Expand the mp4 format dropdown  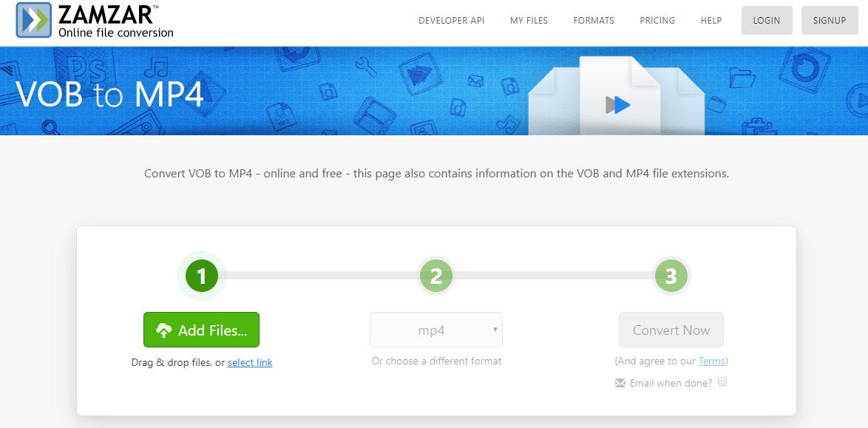pos(436,330)
